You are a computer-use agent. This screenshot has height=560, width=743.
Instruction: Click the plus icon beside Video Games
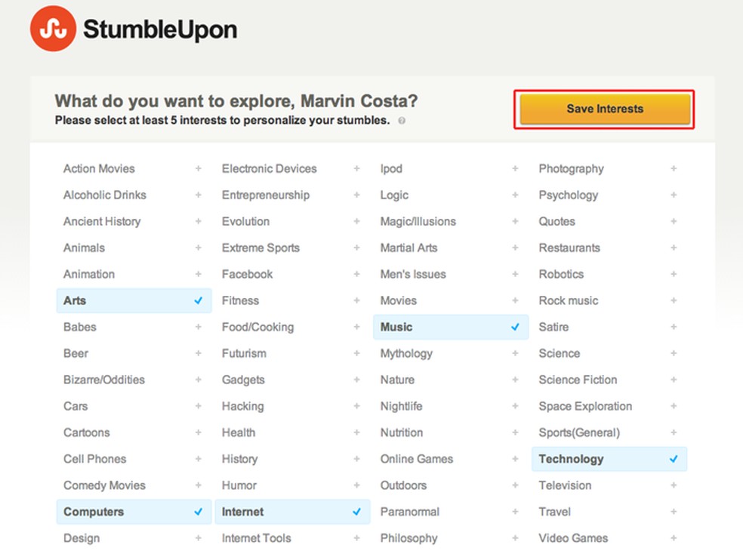pos(674,538)
